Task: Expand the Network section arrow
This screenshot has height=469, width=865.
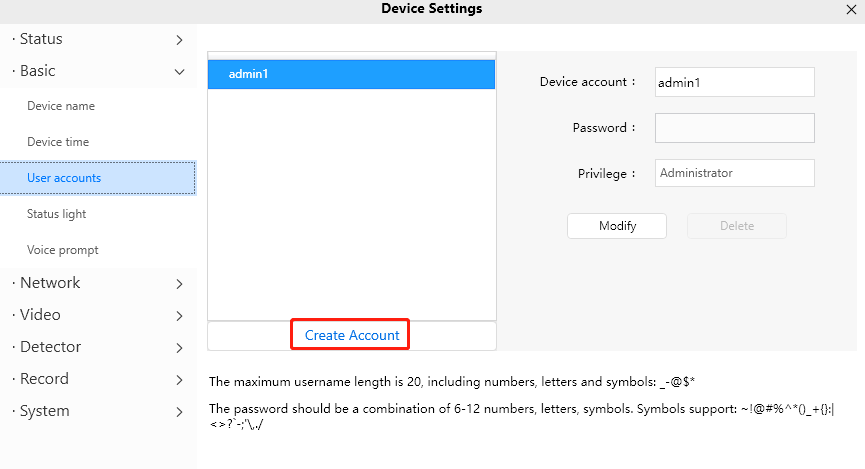Action: click(179, 284)
